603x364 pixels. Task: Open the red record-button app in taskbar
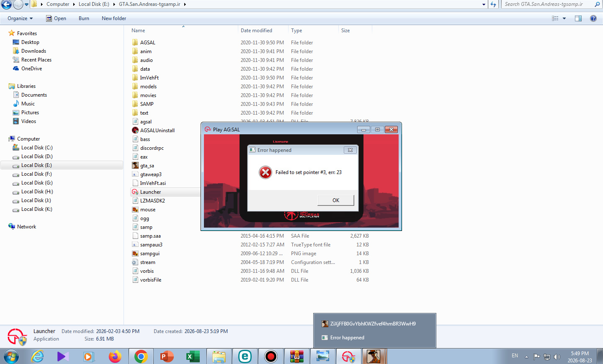[x=271, y=356]
